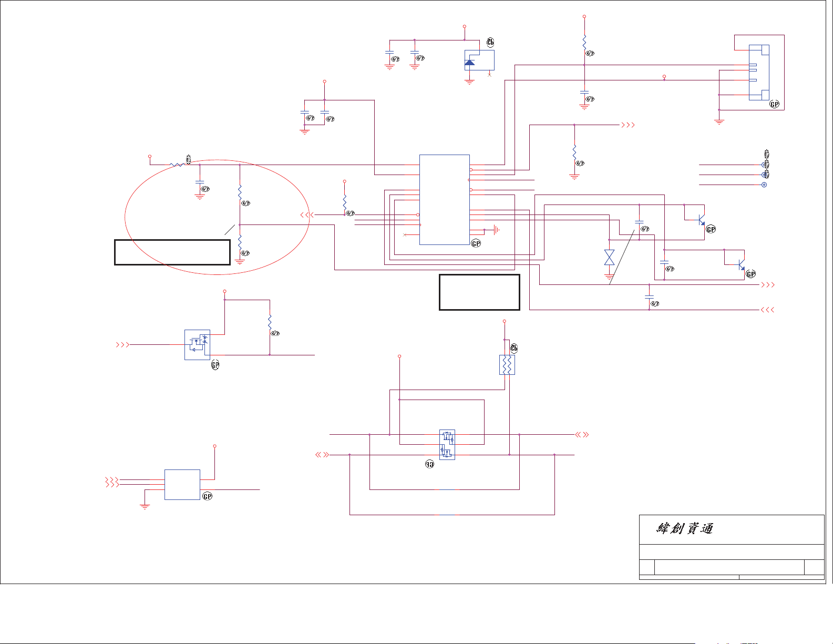
Task: Click the GP badge next to the upper transistor
Action: tap(711, 229)
